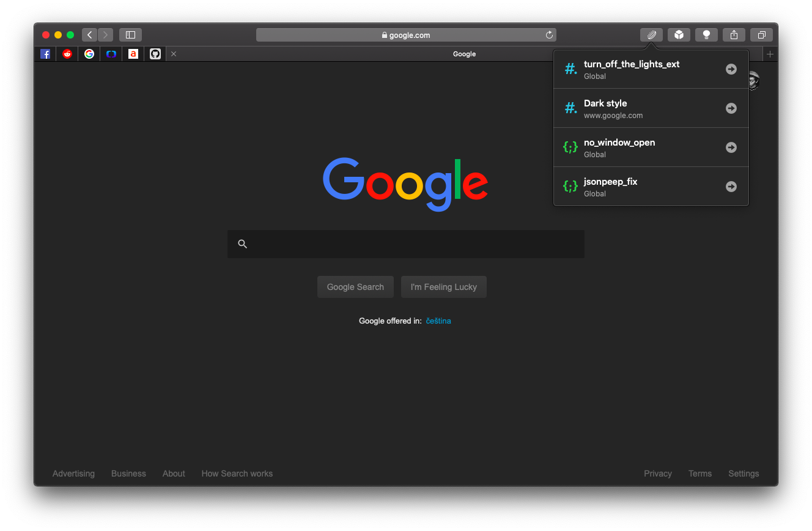
Task: Open the Settings footer menu
Action: pos(744,473)
